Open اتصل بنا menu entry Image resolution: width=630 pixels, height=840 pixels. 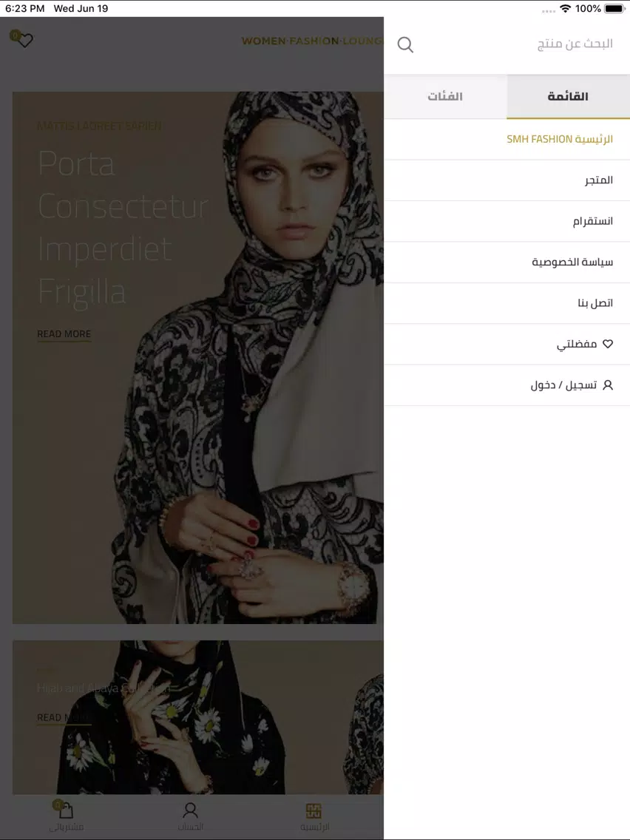[x=507, y=303]
